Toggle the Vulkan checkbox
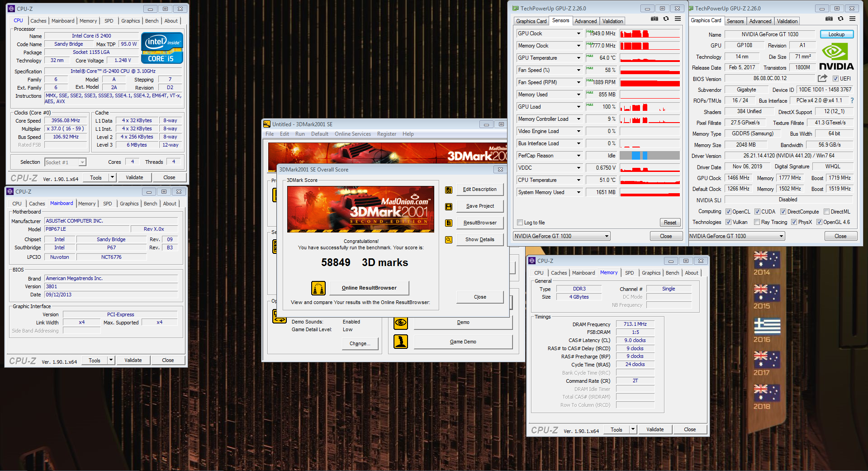The height and width of the screenshot is (471, 868). pos(728,222)
